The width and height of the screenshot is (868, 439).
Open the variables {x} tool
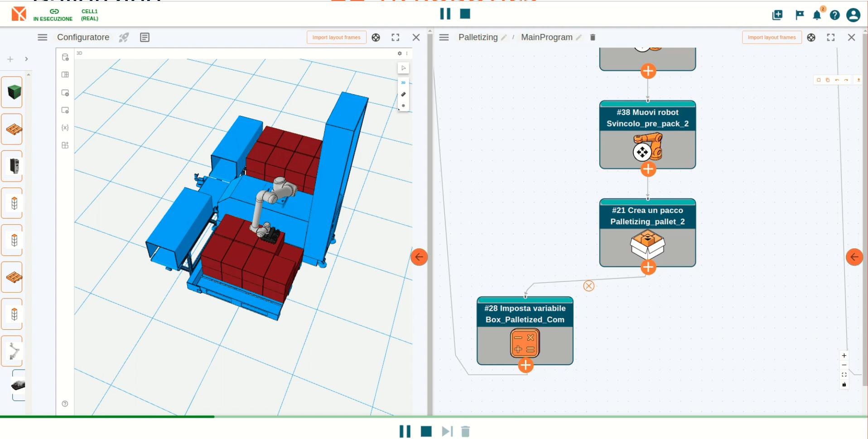tap(65, 128)
